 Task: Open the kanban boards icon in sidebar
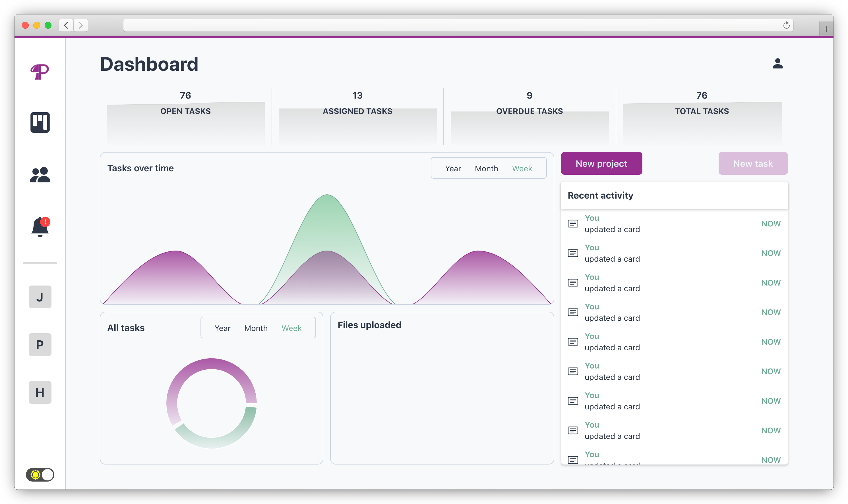[x=40, y=122]
